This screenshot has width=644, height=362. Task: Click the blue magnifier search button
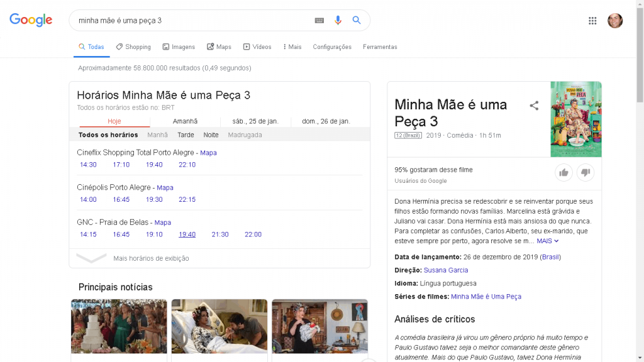point(357,20)
